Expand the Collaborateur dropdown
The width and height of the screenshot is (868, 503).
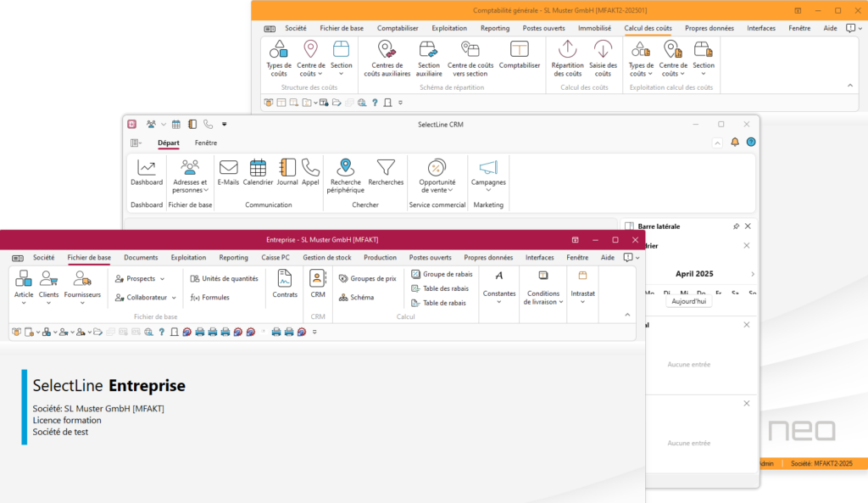(174, 298)
